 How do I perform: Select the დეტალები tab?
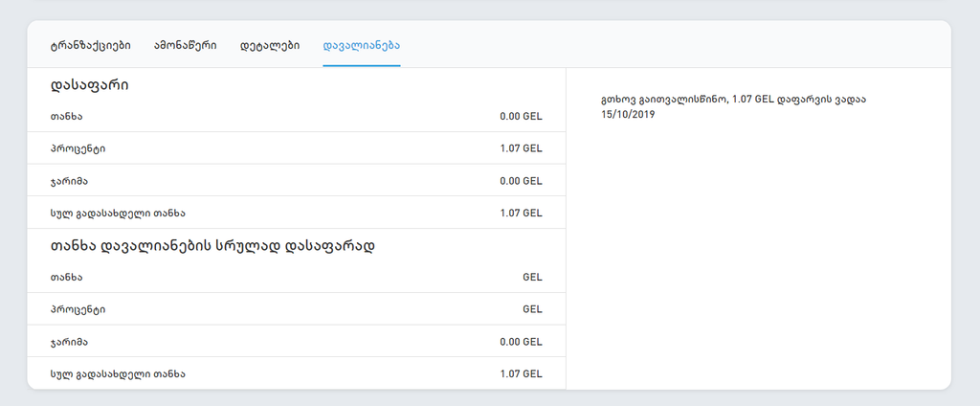[270, 46]
